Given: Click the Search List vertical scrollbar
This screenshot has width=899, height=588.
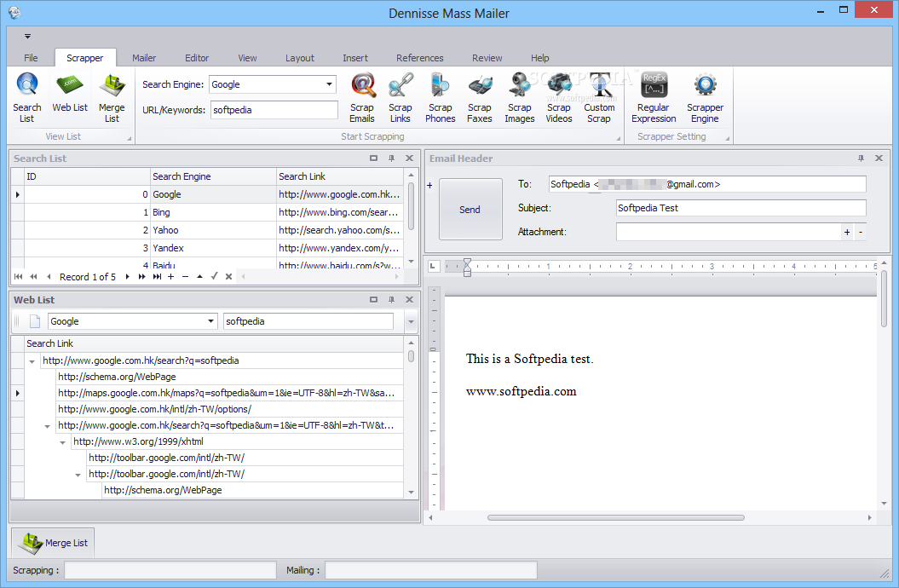Looking at the screenshot, I should pos(411,207).
